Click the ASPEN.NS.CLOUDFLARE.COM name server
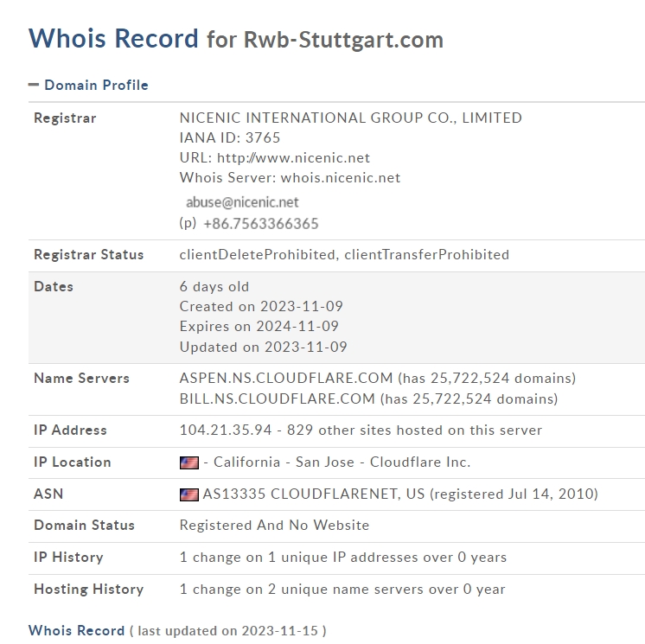 point(286,379)
